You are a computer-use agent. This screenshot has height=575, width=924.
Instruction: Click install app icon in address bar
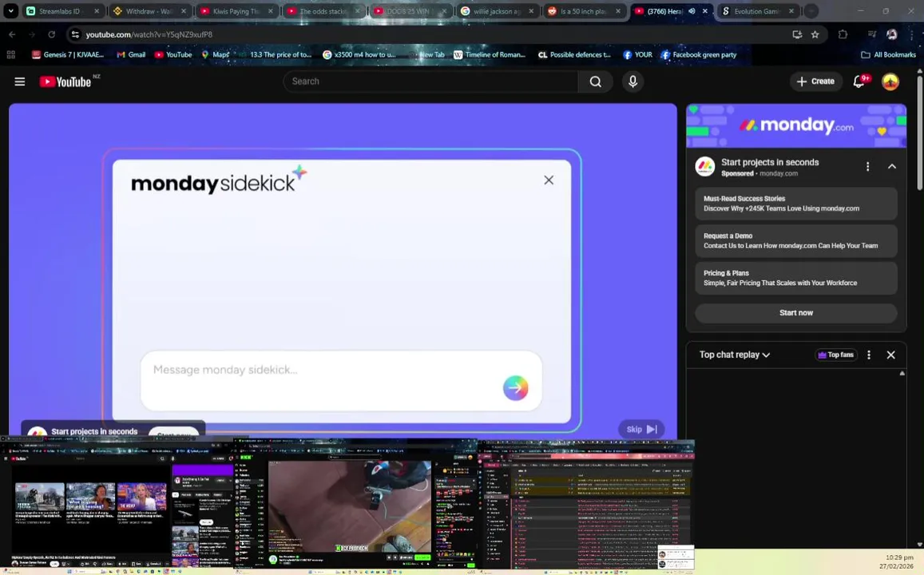tap(797, 34)
